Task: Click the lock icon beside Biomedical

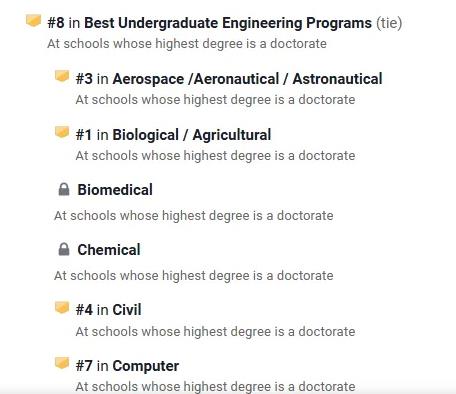Action: tap(64, 189)
